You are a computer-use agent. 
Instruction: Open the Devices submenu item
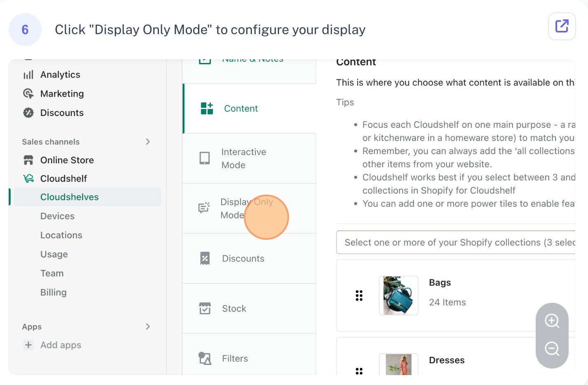(57, 216)
